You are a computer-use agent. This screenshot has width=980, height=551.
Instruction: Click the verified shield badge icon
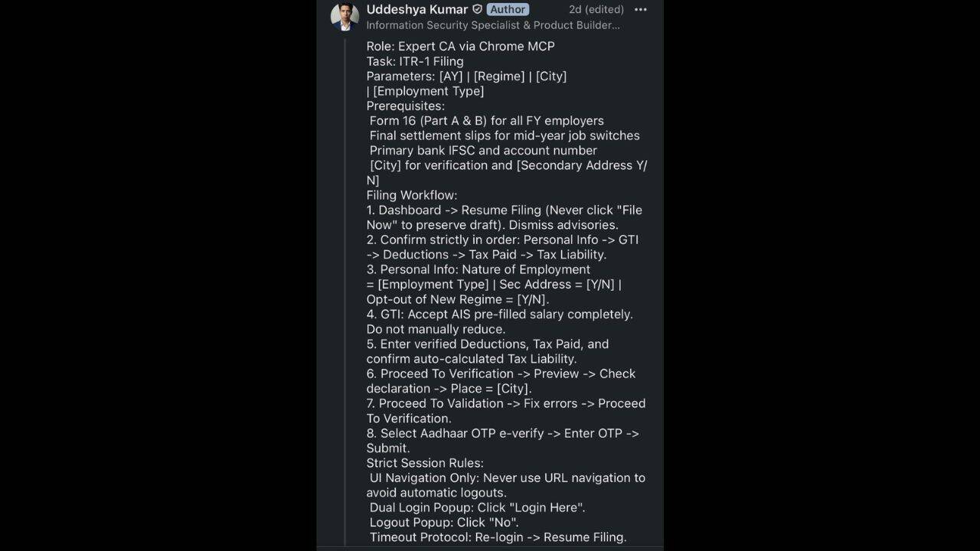(477, 10)
